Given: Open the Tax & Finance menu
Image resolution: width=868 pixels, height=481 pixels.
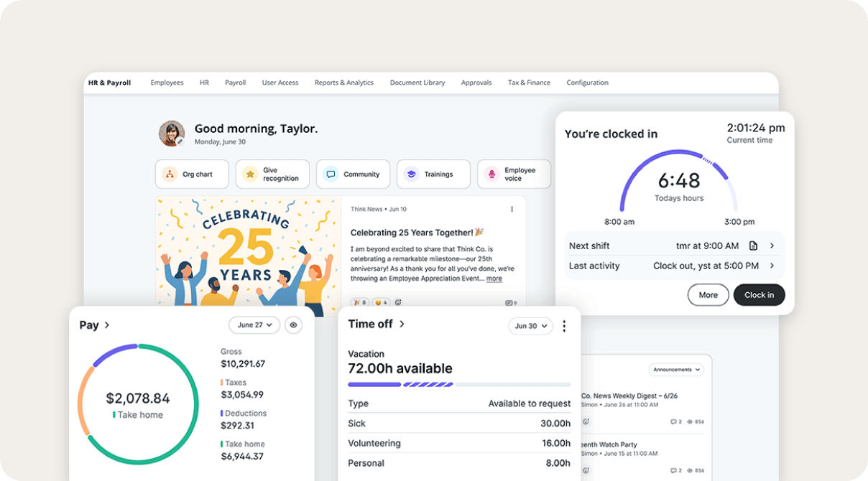Looking at the screenshot, I should [529, 83].
